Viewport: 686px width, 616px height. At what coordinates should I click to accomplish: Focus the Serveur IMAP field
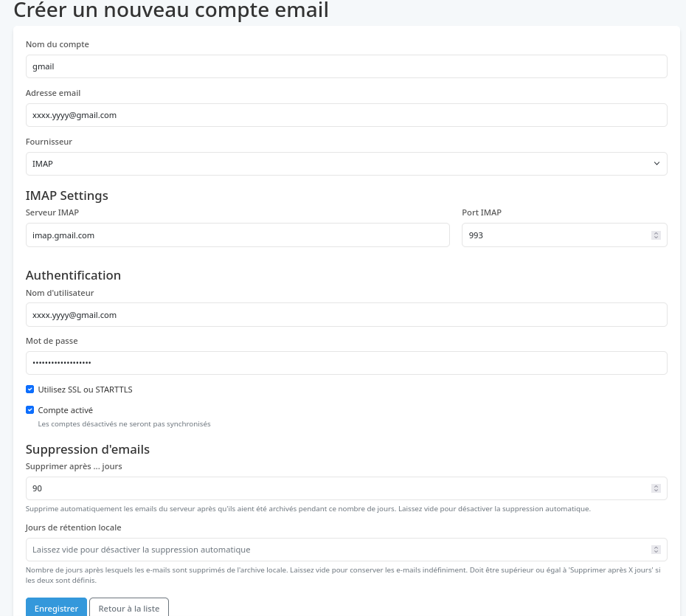click(x=238, y=235)
